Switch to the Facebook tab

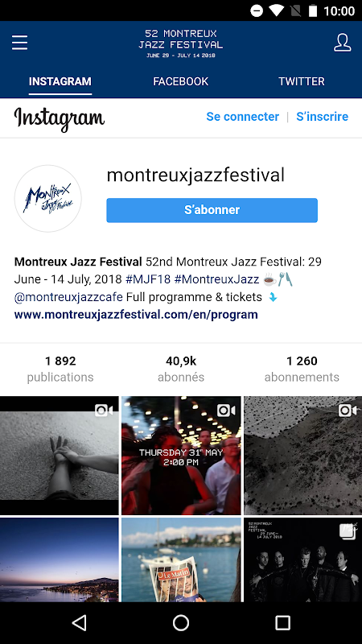click(x=180, y=81)
